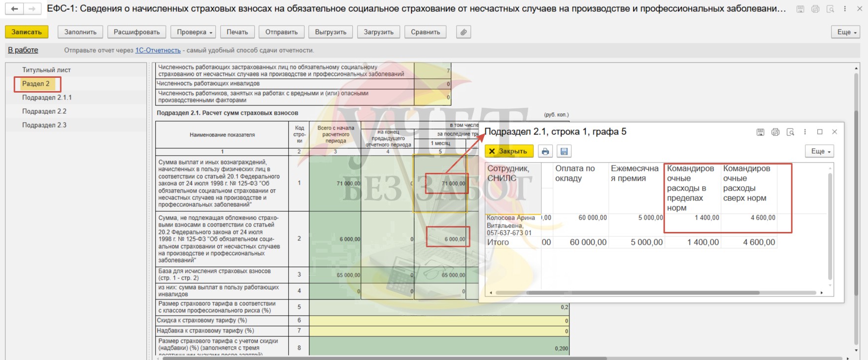Image resolution: width=868 pixels, height=360 pixels.
Task: Click the Итого row label
Action: point(498,242)
